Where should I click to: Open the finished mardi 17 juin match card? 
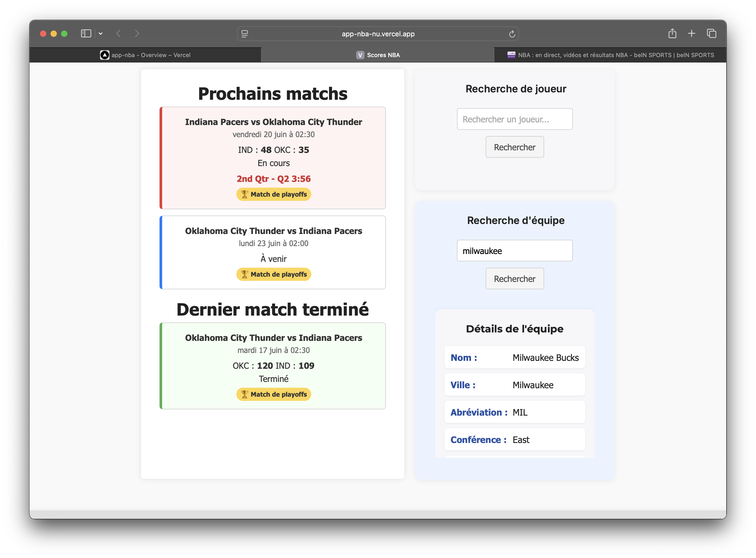[x=273, y=366]
